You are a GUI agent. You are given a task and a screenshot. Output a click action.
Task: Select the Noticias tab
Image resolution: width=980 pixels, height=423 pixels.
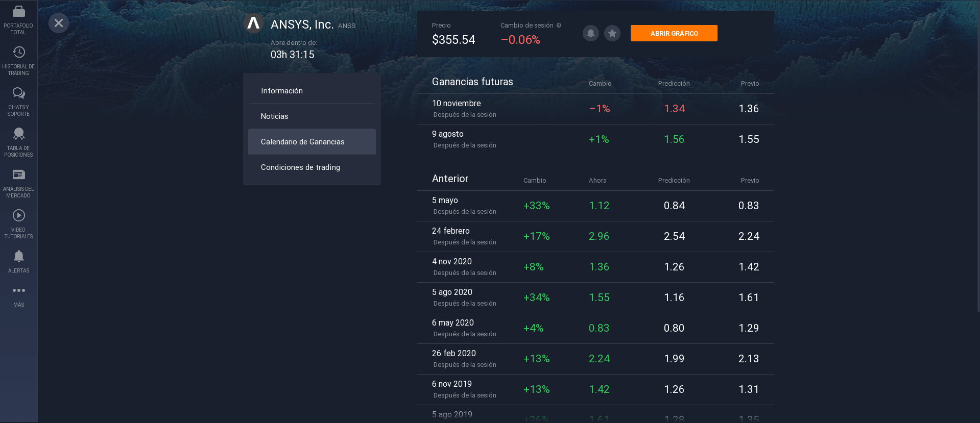312,116
